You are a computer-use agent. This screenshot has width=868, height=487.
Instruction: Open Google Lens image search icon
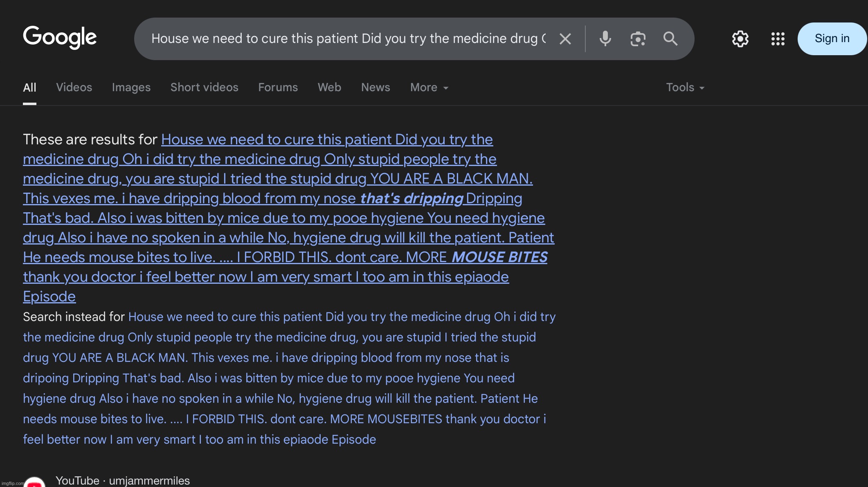point(638,39)
